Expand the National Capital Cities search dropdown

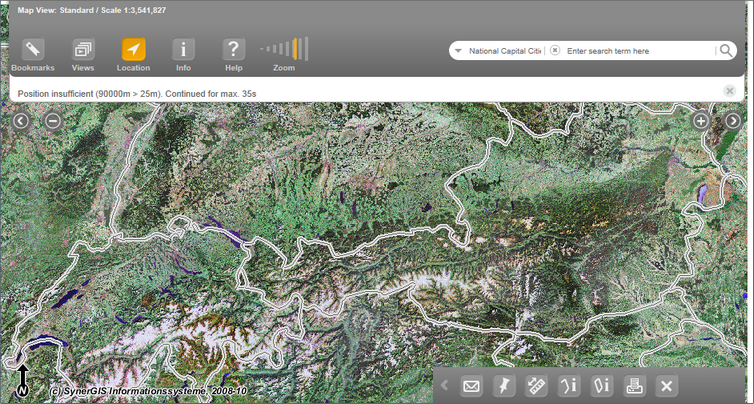tap(457, 50)
